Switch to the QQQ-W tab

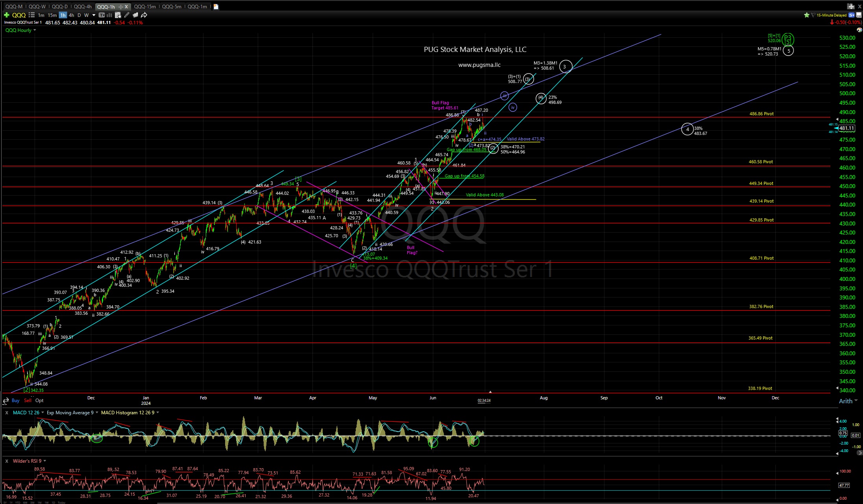click(x=37, y=7)
